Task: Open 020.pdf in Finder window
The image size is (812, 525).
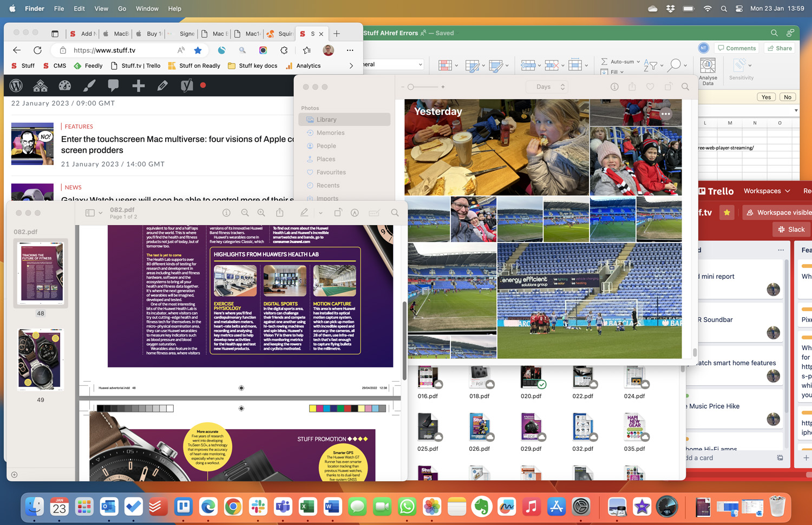Action: pyautogui.click(x=531, y=383)
